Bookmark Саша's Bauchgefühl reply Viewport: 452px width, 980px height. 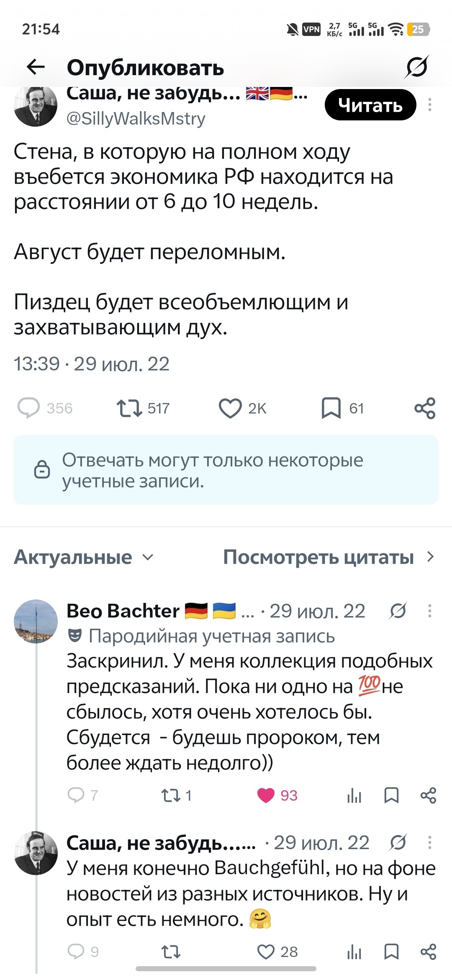click(x=391, y=952)
